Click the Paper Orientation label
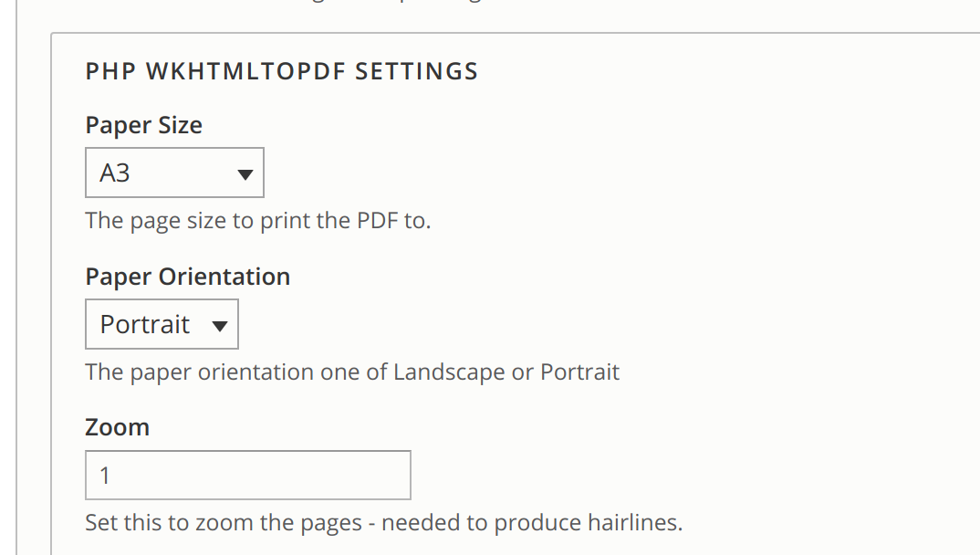The image size is (980, 555). coord(187,276)
